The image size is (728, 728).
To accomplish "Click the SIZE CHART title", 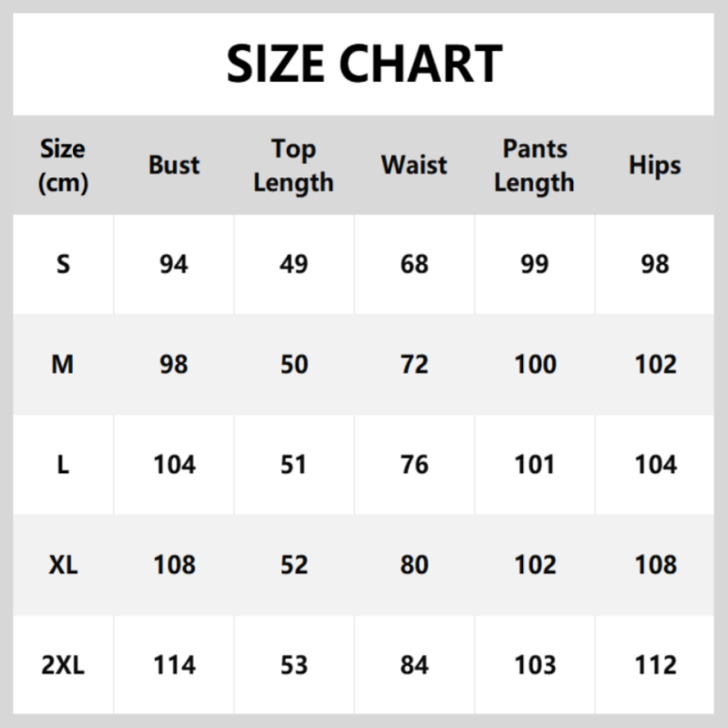I will point(364,64).
